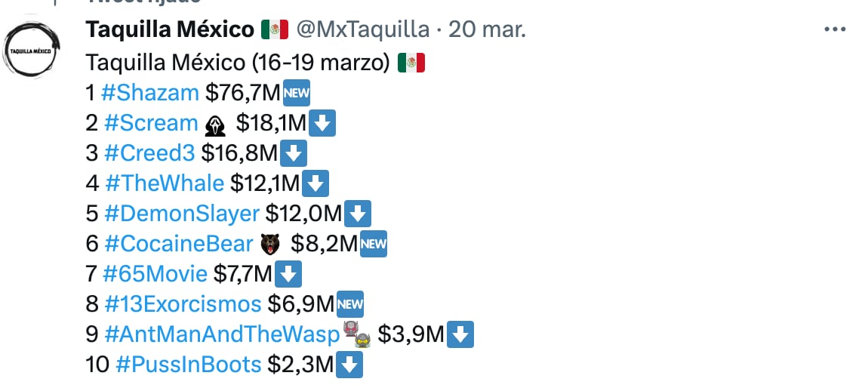Follow the #Creed3 hashtag link
Screen dimensions: 868x388
pos(149,152)
